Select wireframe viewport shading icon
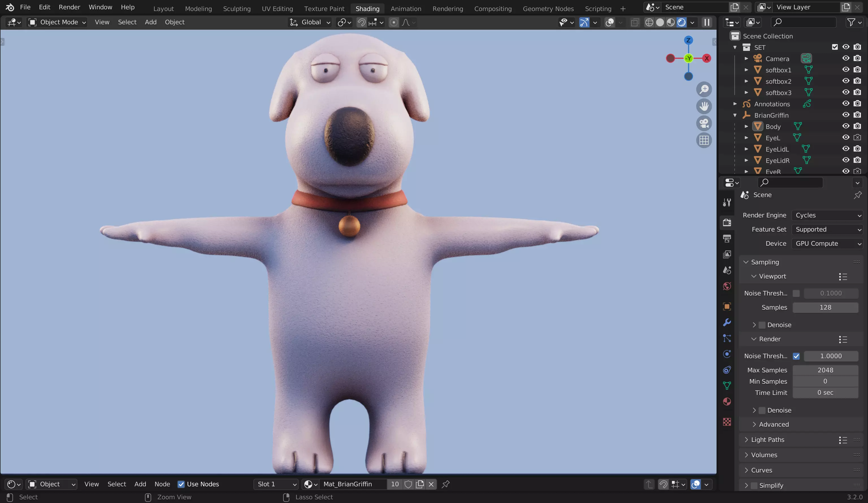868x503 pixels. tap(649, 22)
